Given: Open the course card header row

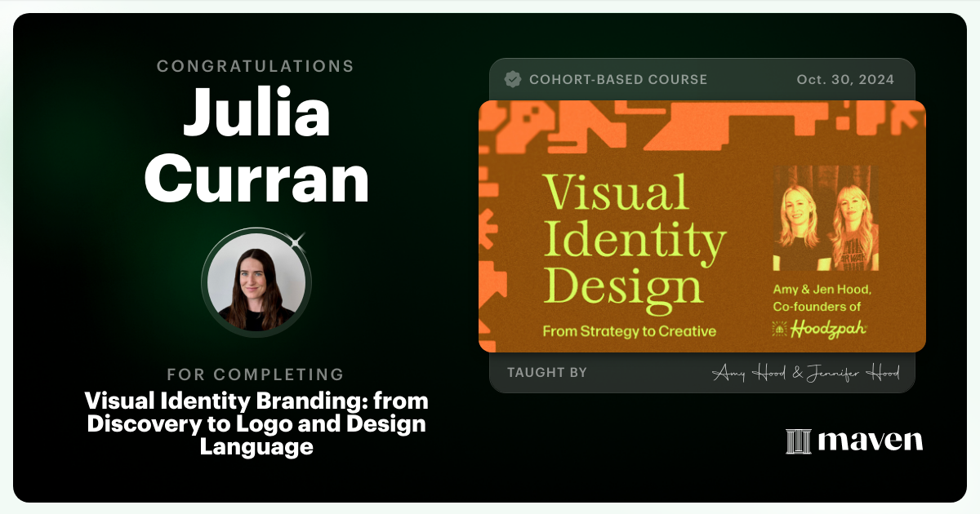Looking at the screenshot, I should [702, 79].
